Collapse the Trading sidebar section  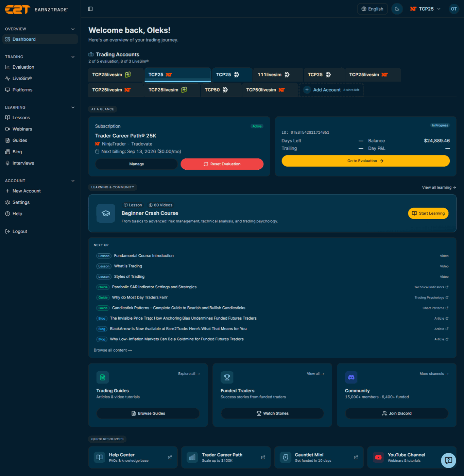point(40,57)
